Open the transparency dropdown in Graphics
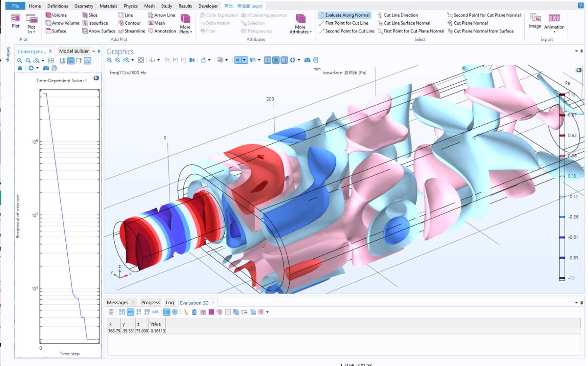The height and width of the screenshot is (366, 588). (x=259, y=60)
